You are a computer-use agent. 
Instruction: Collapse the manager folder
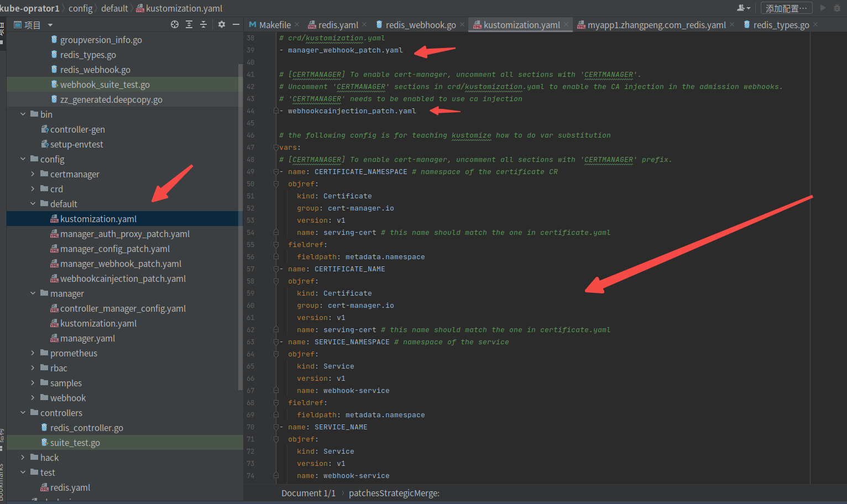(33, 293)
